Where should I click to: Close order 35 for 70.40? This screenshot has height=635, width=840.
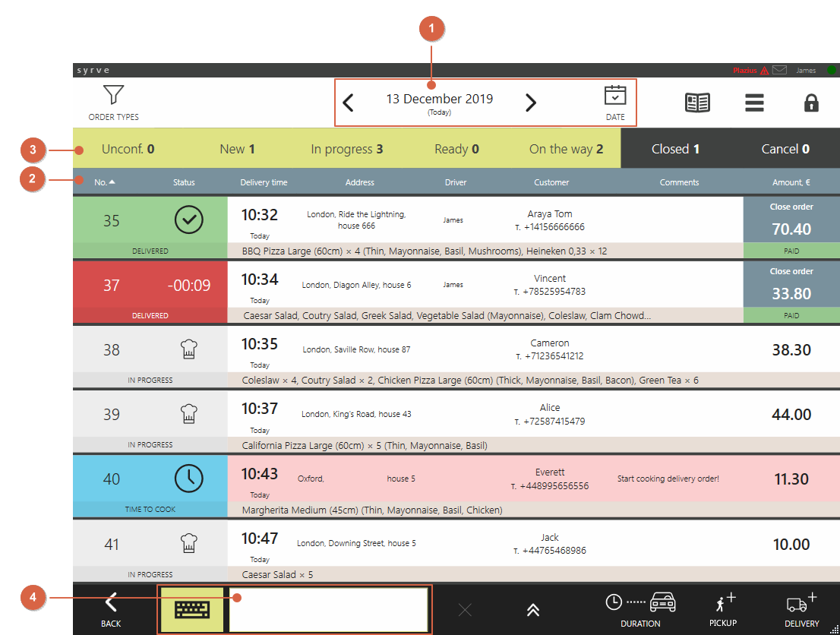[791, 220]
